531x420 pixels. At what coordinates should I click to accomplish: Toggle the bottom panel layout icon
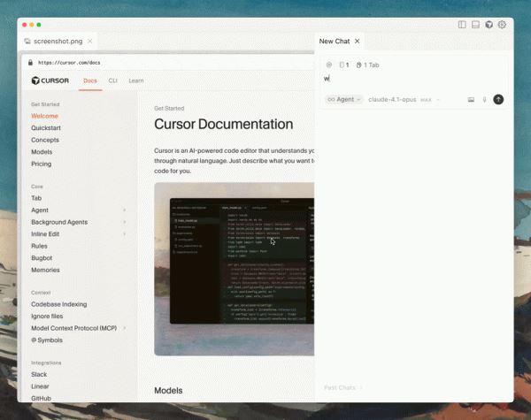pyautogui.click(x=475, y=25)
